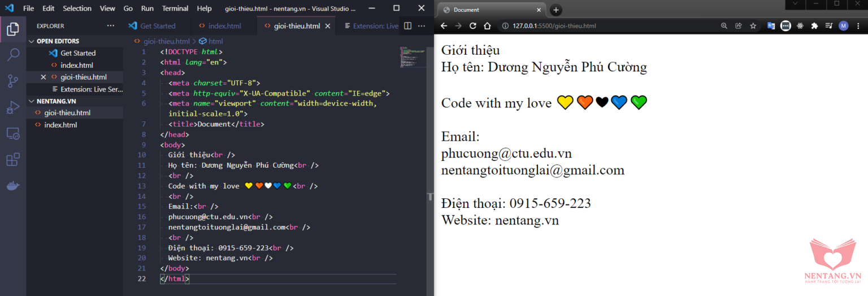The width and height of the screenshot is (868, 296).
Task: Open the Docker view icon
Action: 13,186
